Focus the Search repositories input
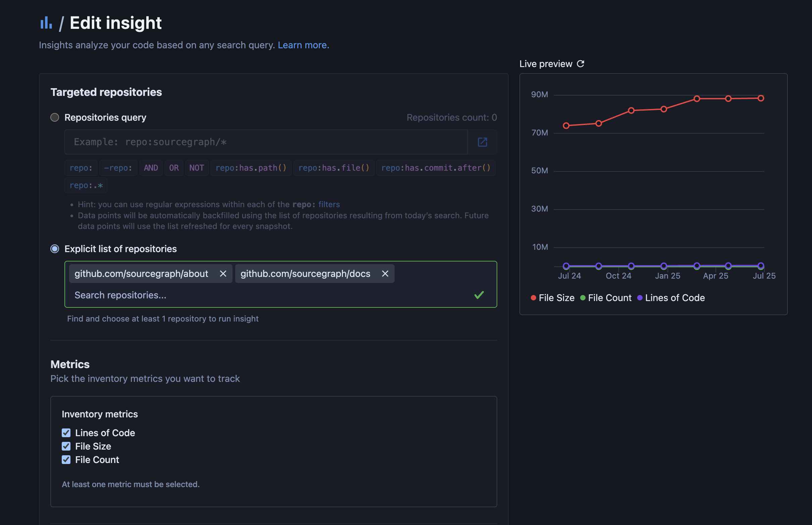812x525 pixels. point(269,295)
